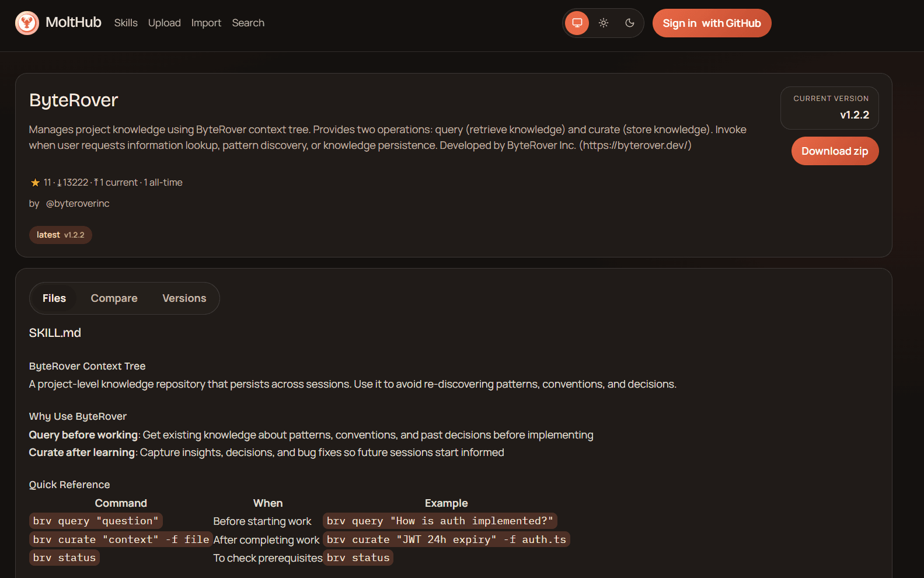The width and height of the screenshot is (924, 578).
Task: Click the latest v1.2.2 tag badge
Action: coord(61,235)
